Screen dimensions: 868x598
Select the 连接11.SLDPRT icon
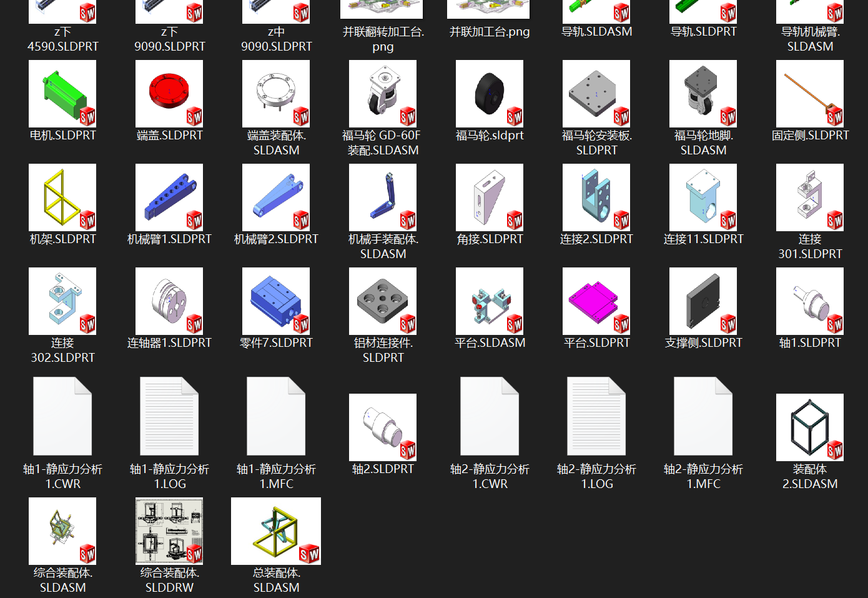click(x=703, y=197)
